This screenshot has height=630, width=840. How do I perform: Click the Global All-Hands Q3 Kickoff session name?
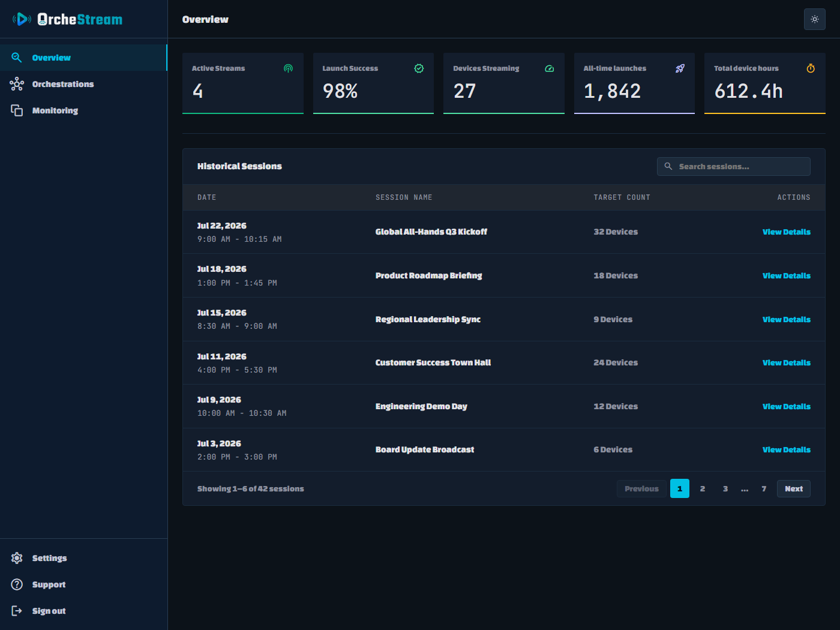[x=431, y=232]
